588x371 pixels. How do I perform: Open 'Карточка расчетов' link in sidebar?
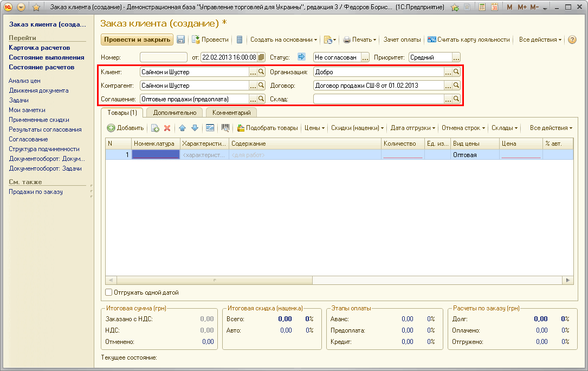click(39, 48)
